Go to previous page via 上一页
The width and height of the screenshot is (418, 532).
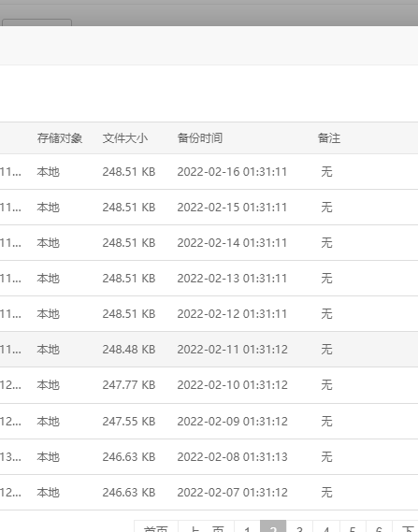tap(206, 526)
